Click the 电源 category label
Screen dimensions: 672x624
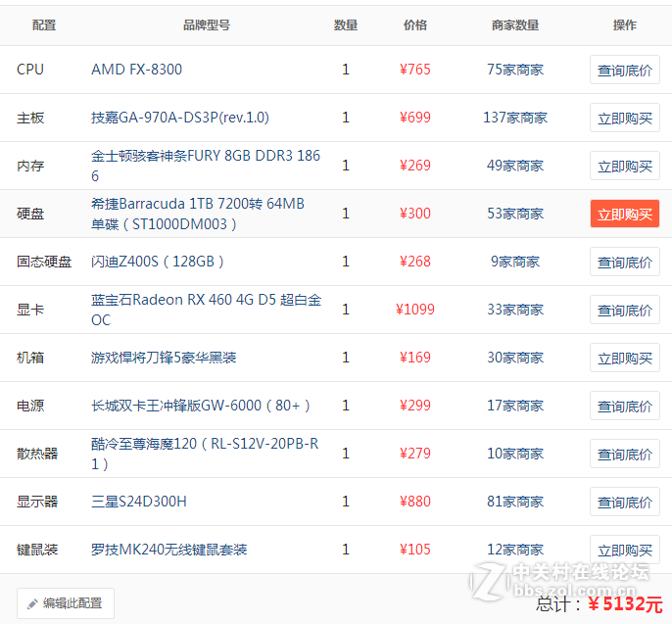30,406
